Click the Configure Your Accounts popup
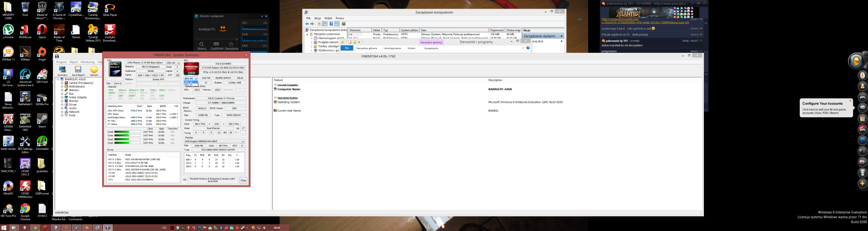Screen dimensions: 868x231 tap(826, 108)
